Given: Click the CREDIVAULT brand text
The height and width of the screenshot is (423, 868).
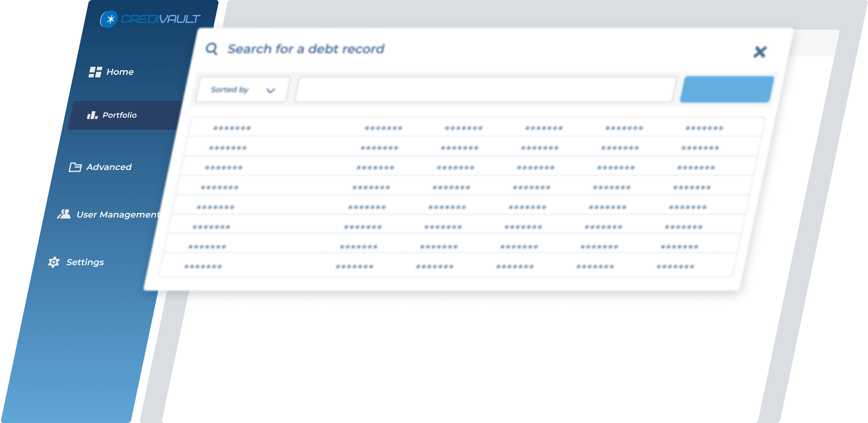Looking at the screenshot, I should point(161,19).
